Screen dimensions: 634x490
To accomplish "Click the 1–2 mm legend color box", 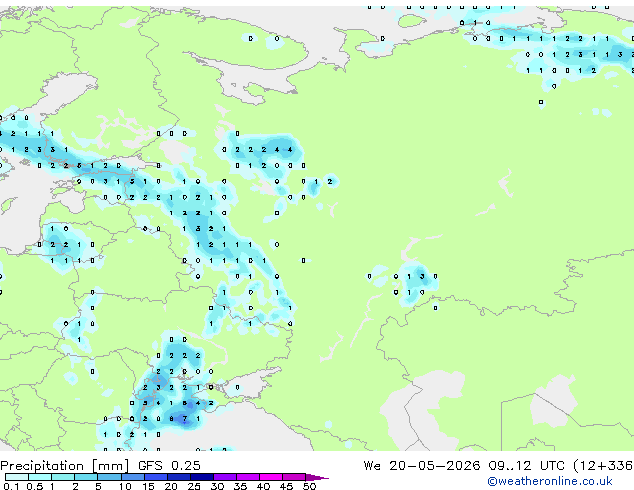I will pos(63,477).
